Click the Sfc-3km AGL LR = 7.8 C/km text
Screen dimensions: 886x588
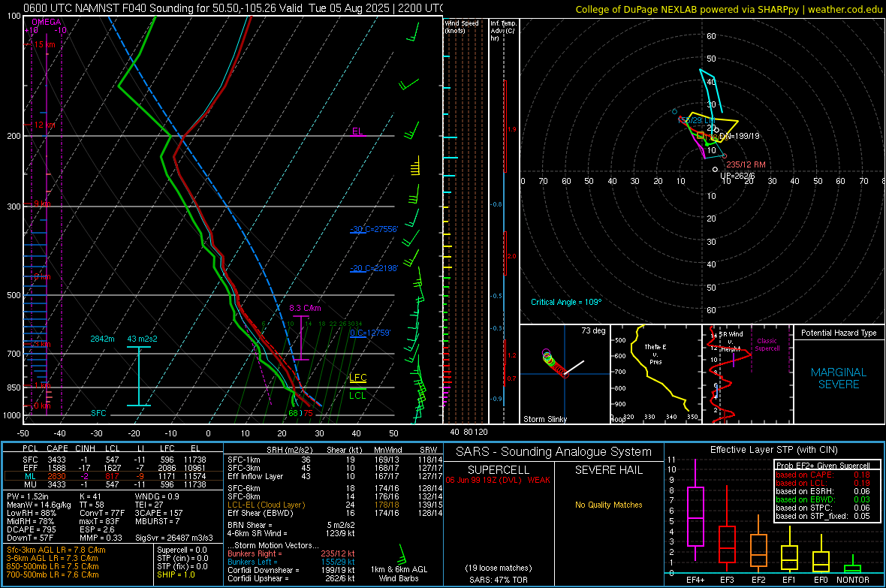56,550
